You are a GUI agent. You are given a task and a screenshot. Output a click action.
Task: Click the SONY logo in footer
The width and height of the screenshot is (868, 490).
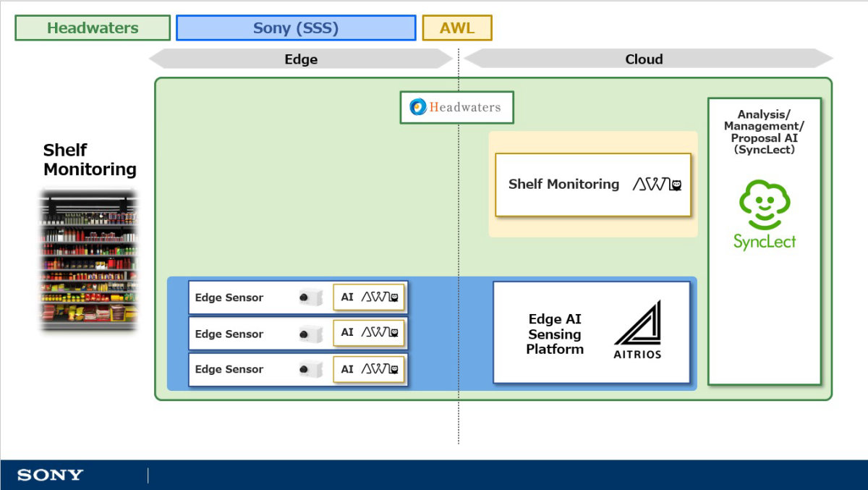click(50, 476)
